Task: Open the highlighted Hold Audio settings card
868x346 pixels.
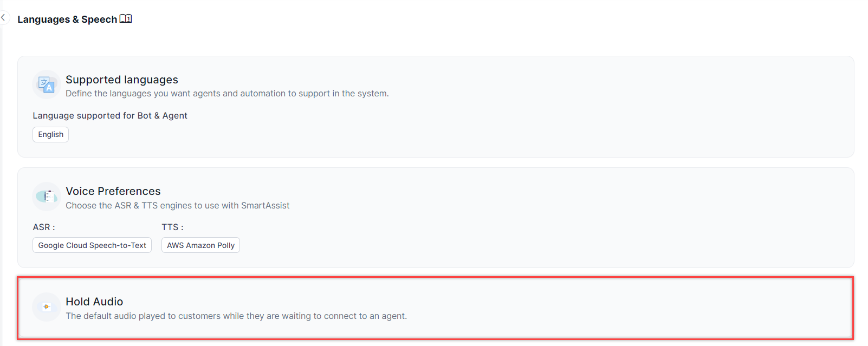Action: 542,308
